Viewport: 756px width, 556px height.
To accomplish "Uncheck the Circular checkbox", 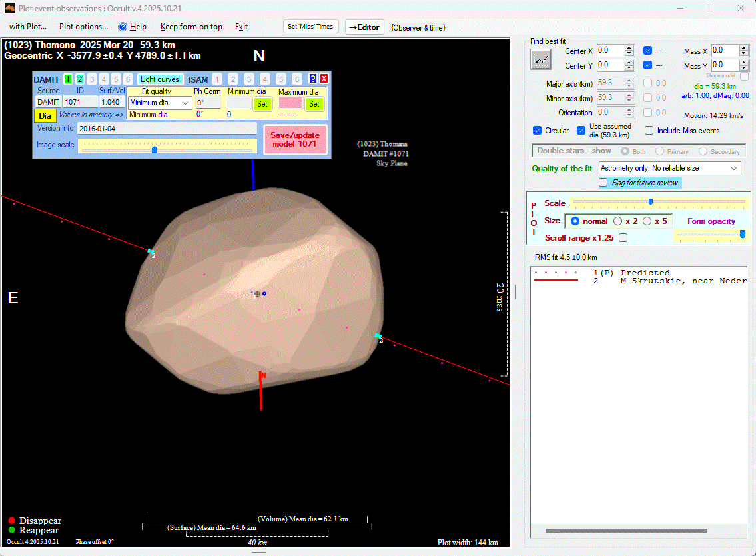I will click(x=538, y=131).
